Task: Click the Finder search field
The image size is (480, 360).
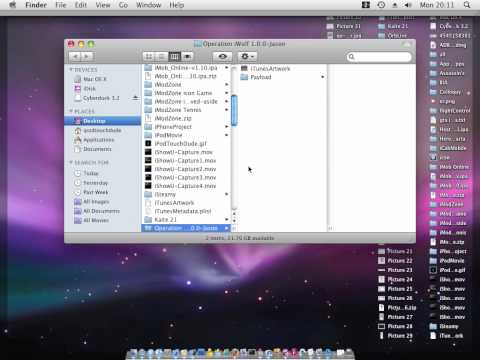Action: tap(379, 57)
